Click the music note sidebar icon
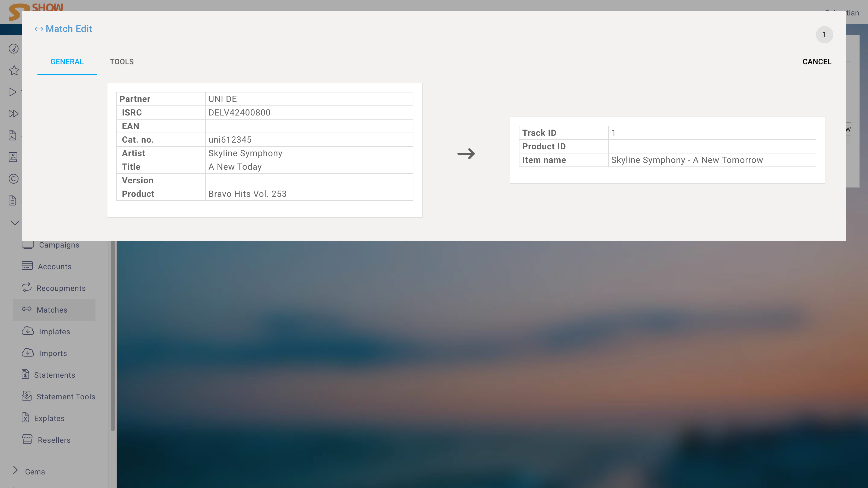The image size is (868, 488). point(14,49)
